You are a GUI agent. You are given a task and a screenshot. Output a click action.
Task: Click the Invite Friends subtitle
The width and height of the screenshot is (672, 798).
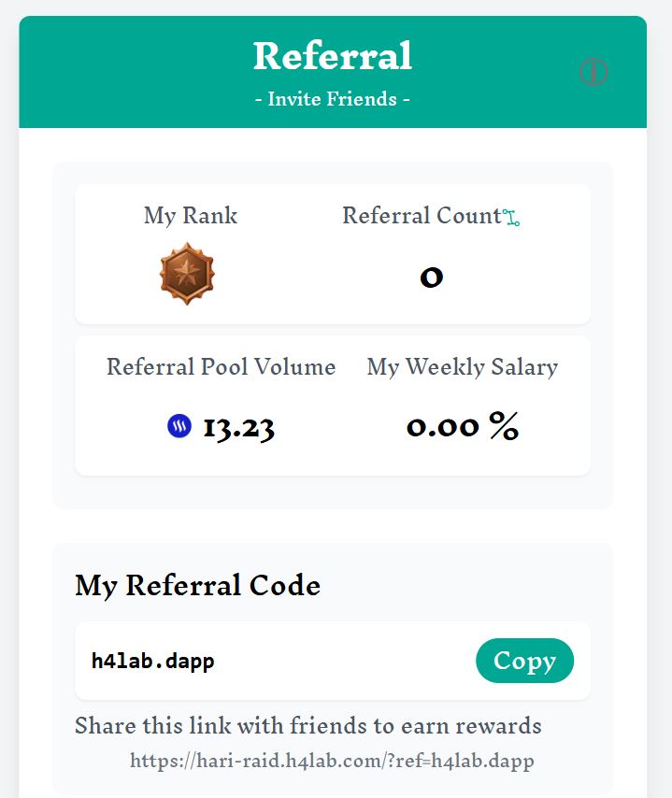tap(333, 99)
